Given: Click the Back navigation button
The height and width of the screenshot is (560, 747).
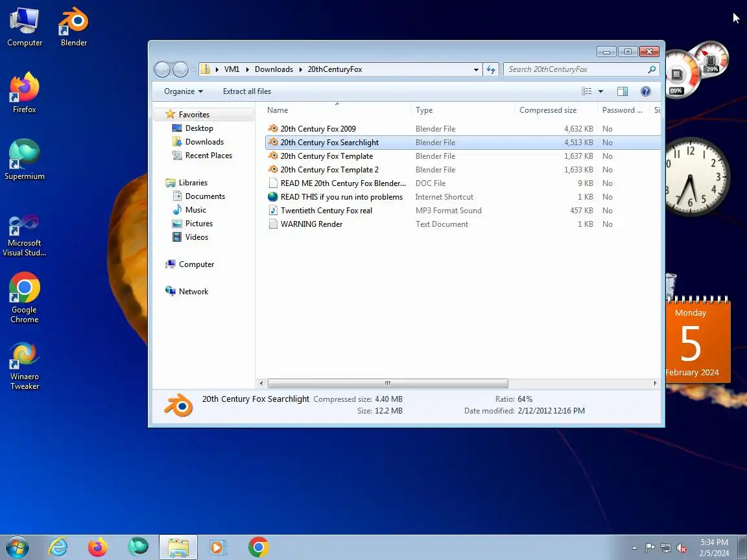Looking at the screenshot, I should pyautogui.click(x=163, y=69).
